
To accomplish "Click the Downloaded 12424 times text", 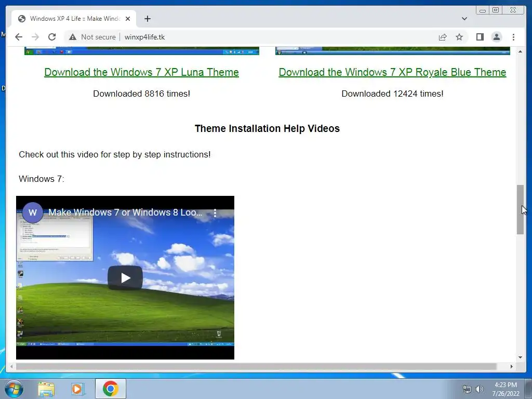I will pyautogui.click(x=392, y=94).
